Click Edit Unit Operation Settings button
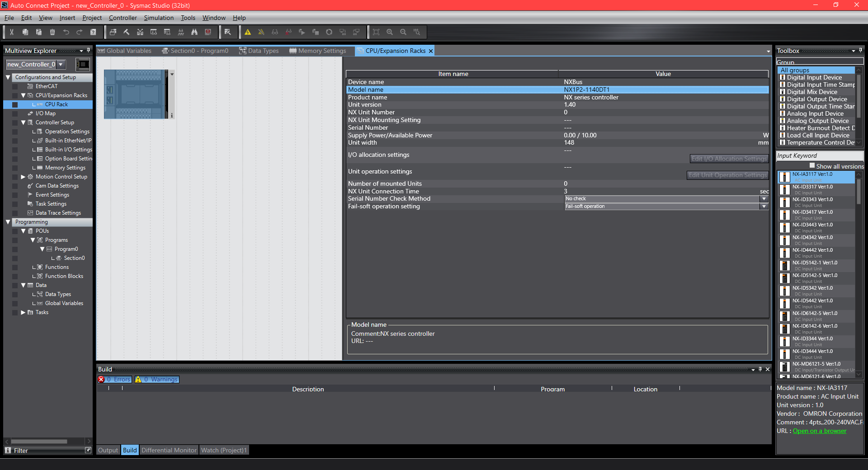This screenshot has height=470, width=868. pos(727,175)
